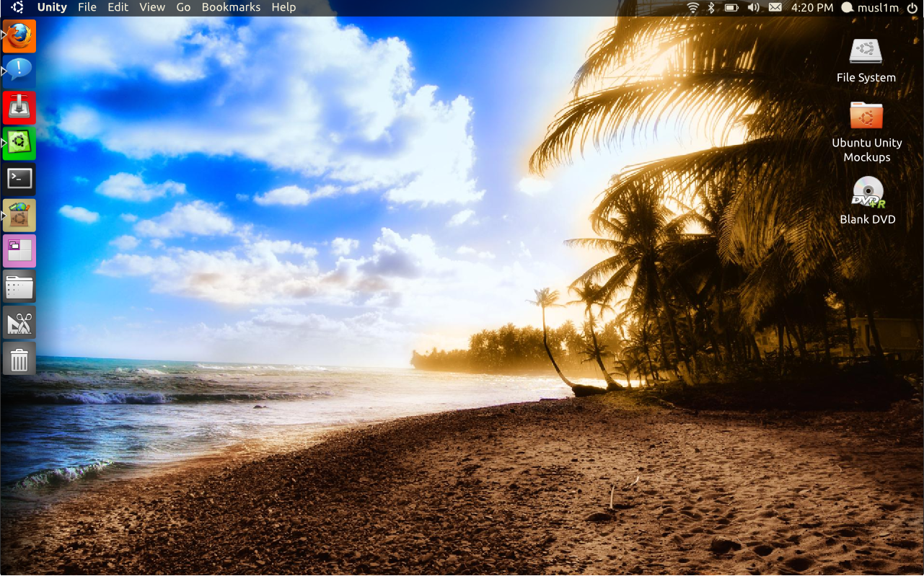Open the file manager from the dock
The image size is (924, 576).
(19, 286)
